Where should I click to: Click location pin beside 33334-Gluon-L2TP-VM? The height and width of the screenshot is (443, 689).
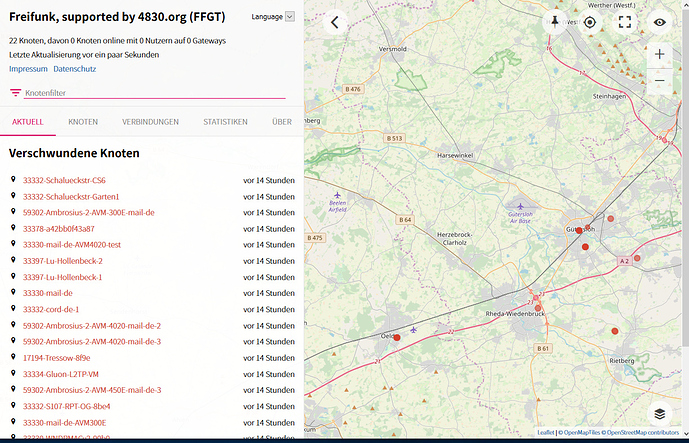point(13,373)
